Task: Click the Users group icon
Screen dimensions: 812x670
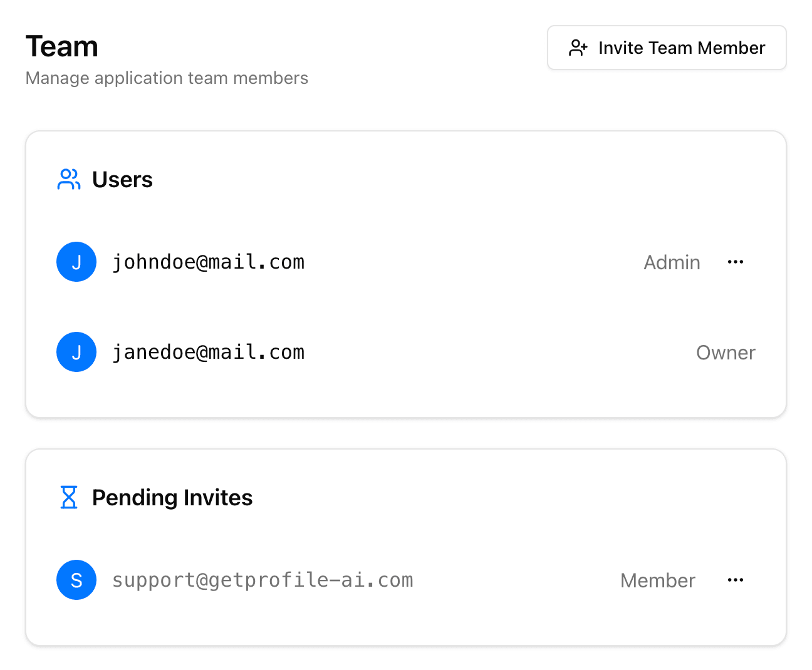Action: [x=69, y=180]
